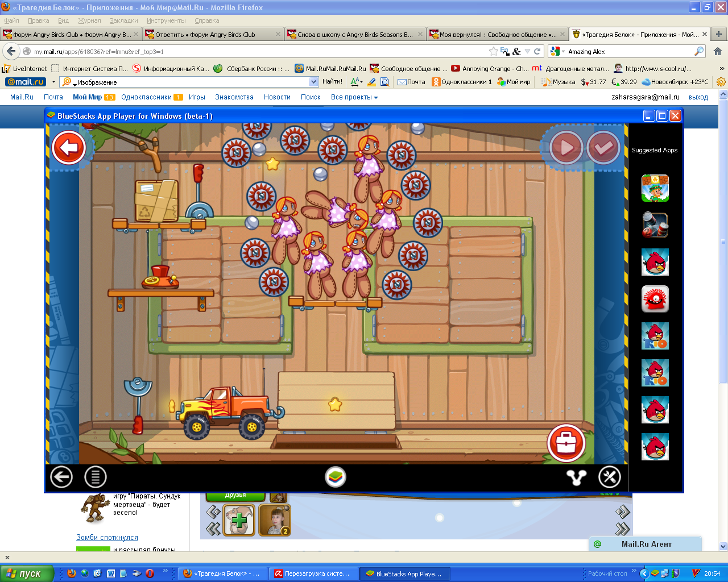Click the red top hat on the shelf
Image resolution: width=728 pixels, height=582 pixels.
coord(160,277)
